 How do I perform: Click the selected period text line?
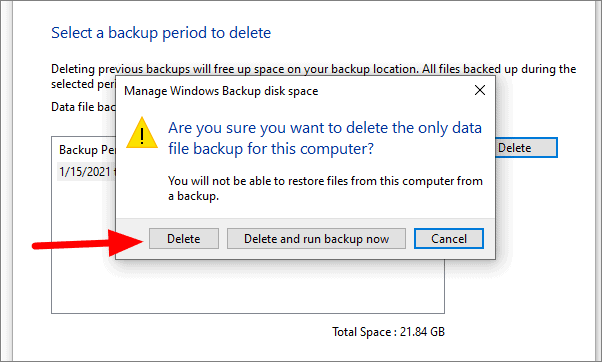click(x=83, y=84)
